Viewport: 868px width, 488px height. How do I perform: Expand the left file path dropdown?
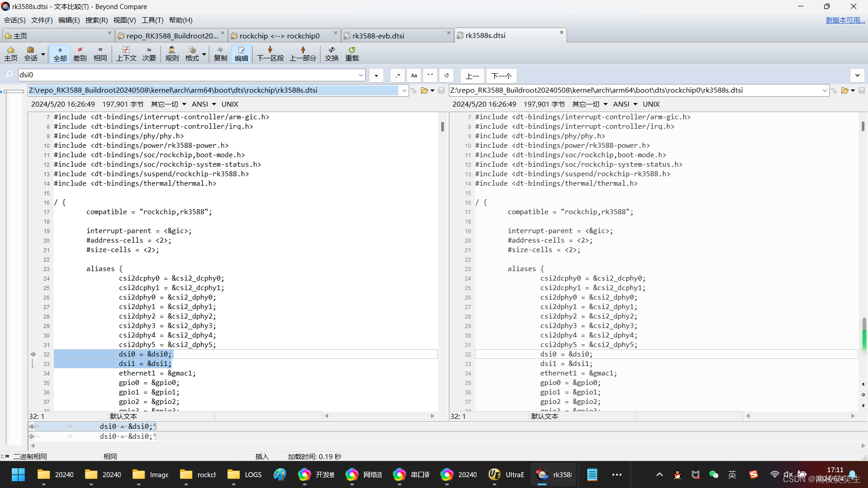click(x=404, y=90)
